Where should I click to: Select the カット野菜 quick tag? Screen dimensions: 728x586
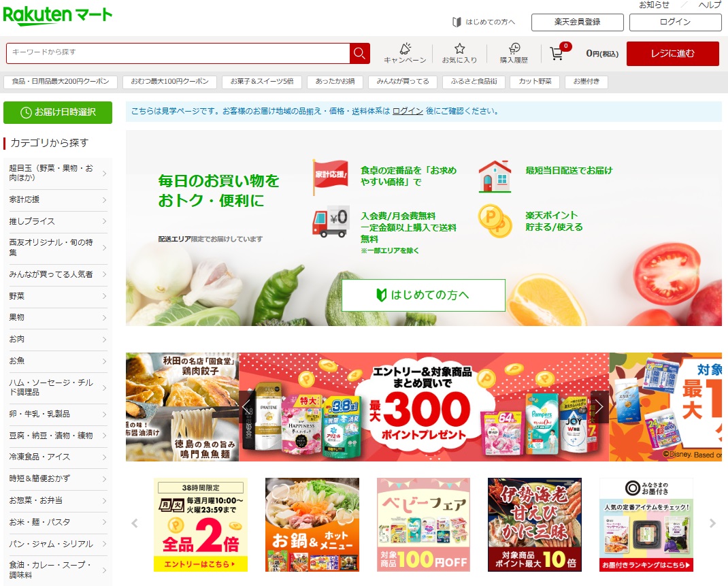click(535, 82)
